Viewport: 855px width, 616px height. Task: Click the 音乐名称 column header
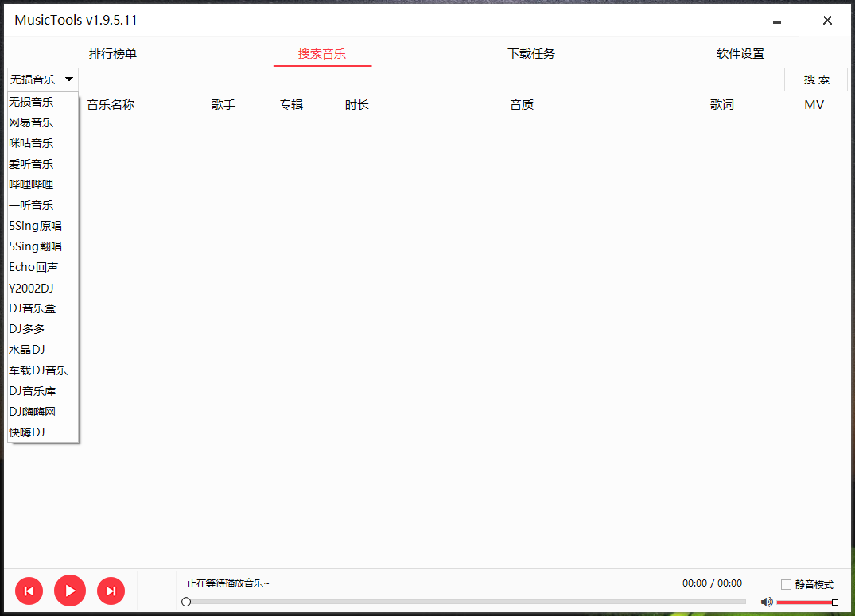click(111, 105)
